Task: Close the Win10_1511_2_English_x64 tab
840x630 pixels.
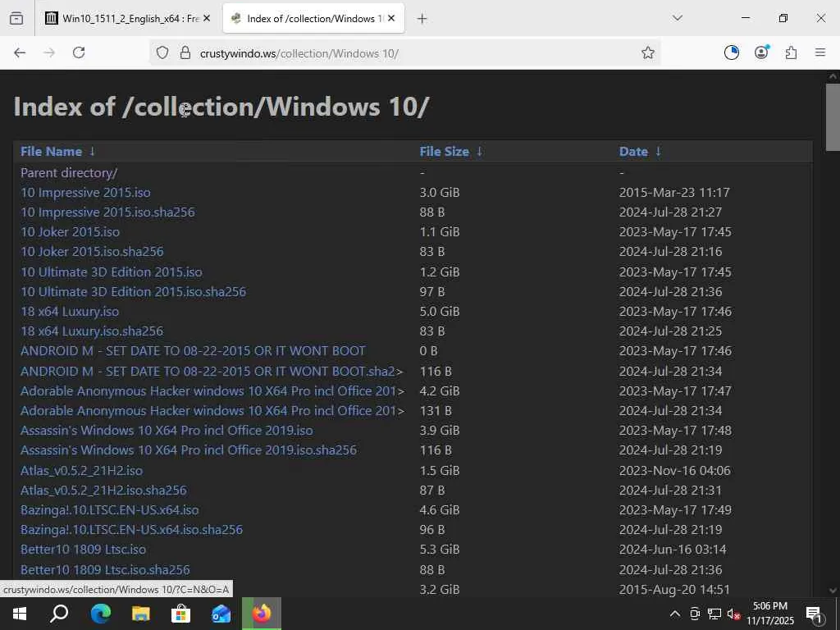Action: [207, 18]
